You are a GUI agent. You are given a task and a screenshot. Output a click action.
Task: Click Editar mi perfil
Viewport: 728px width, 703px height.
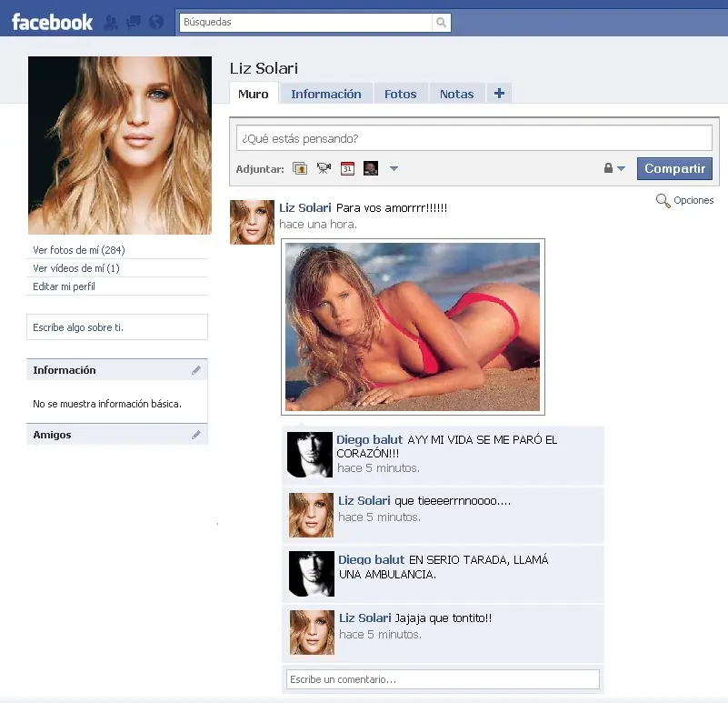[64, 286]
